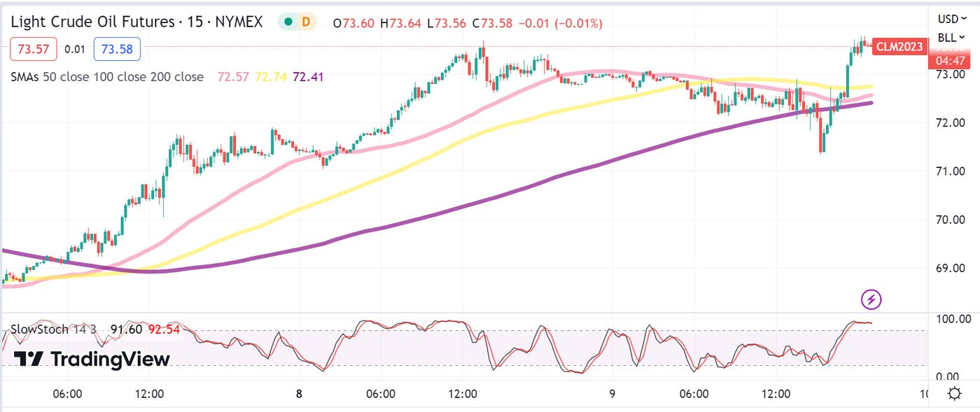This screenshot has height=412, width=980.
Task: Click the pink 72.57 SMA 50 value
Action: coord(234,77)
